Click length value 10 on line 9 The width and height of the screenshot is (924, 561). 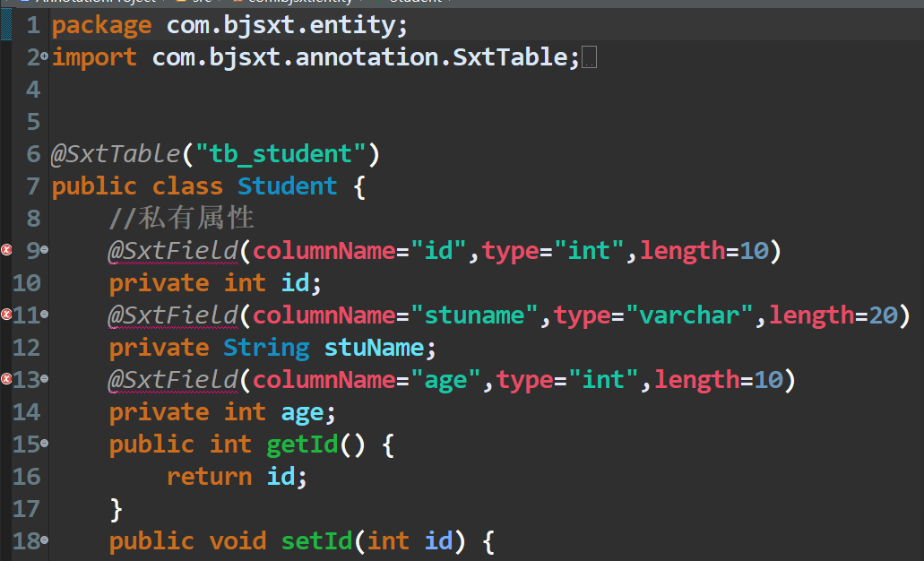pos(755,250)
